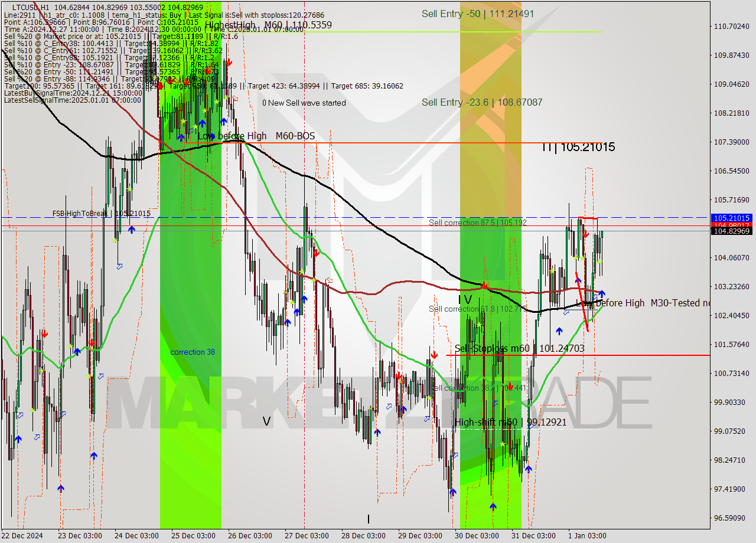The width and height of the screenshot is (756, 543).
Task: Click the '22 Dec 2024' date label
Action: coord(22,535)
